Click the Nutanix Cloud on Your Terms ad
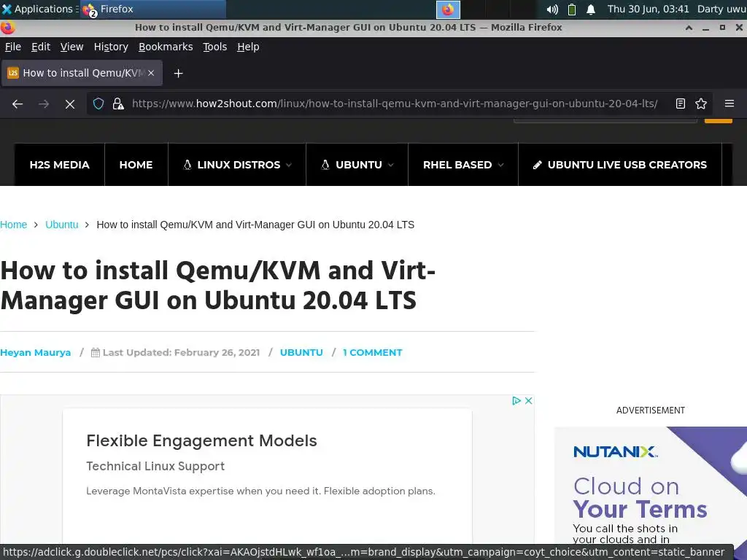The width and height of the screenshot is (747, 560). [x=651, y=486]
